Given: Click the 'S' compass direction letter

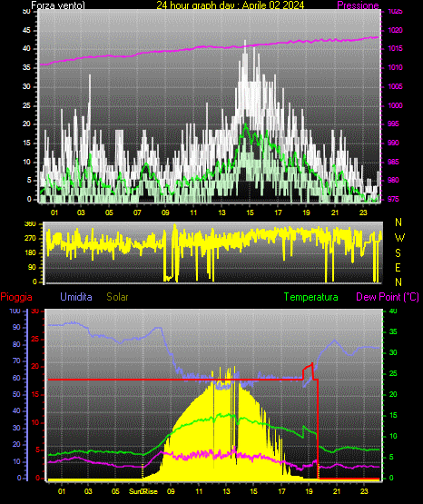Looking at the screenshot, I should (398, 253).
